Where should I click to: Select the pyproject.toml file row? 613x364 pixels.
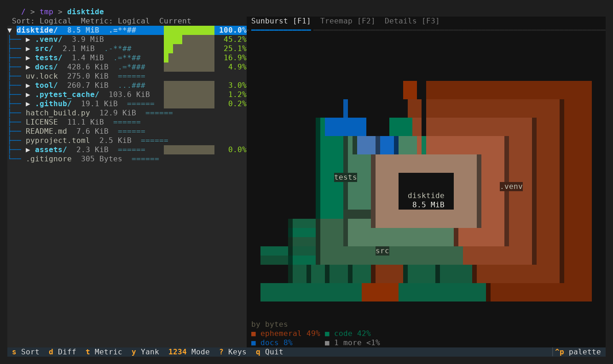[127, 141]
